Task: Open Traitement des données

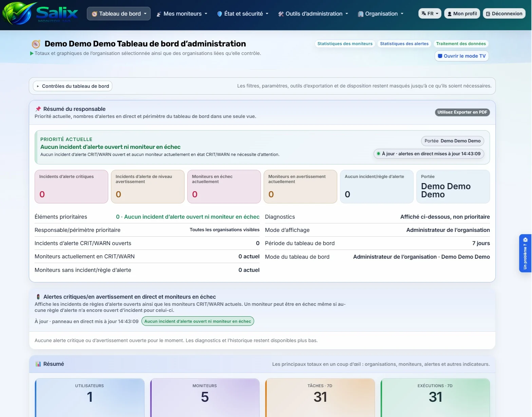Action: [461, 44]
